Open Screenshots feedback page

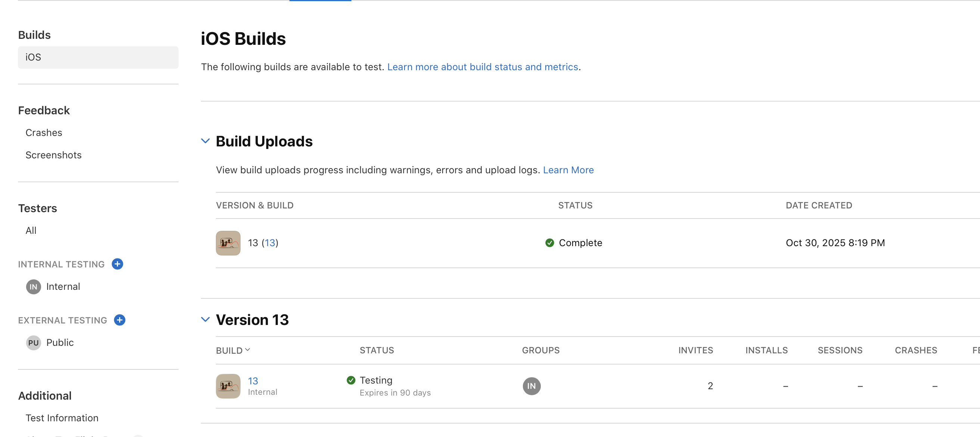coord(53,155)
